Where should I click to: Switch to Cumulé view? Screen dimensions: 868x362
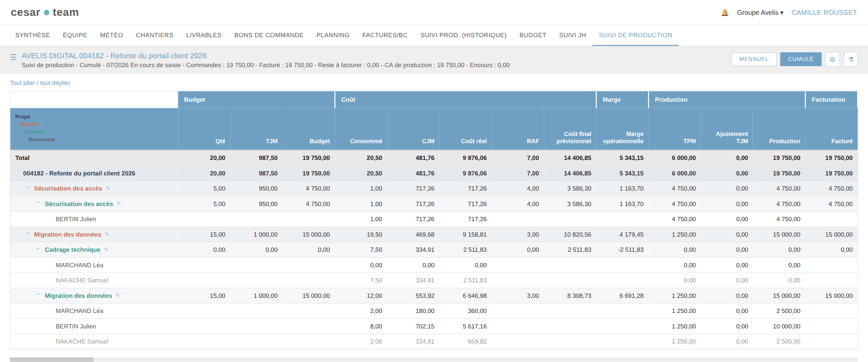[801, 59]
